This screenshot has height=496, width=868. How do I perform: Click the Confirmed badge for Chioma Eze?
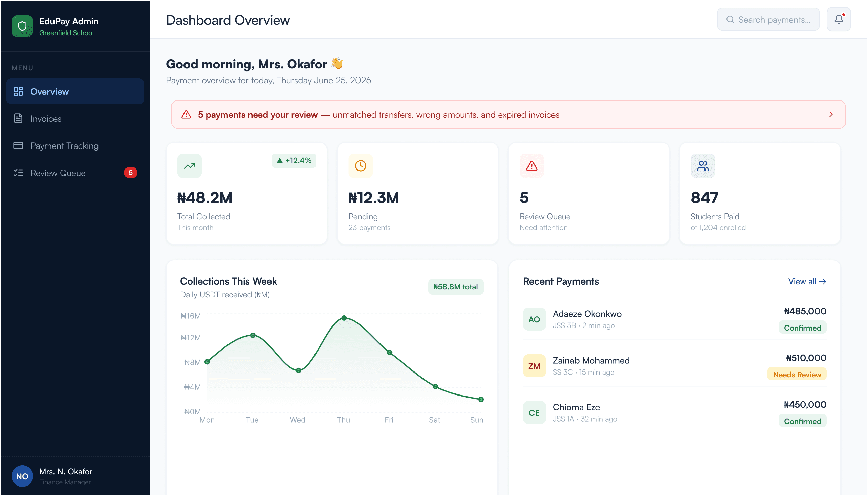[x=803, y=421]
